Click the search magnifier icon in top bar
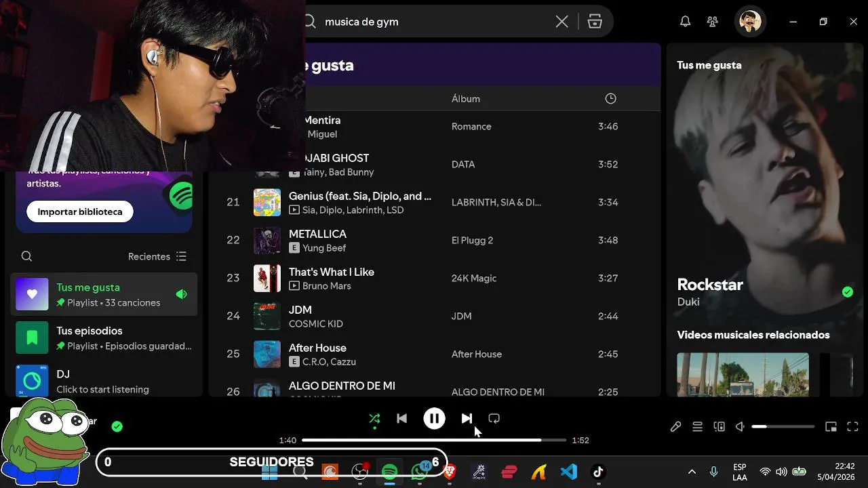 (311, 22)
